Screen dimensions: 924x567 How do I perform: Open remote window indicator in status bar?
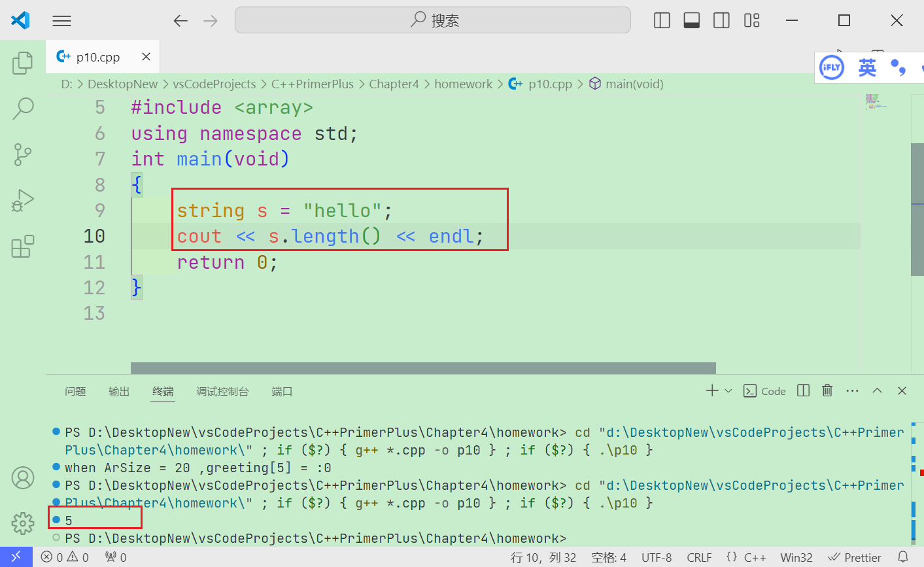pos(16,557)
